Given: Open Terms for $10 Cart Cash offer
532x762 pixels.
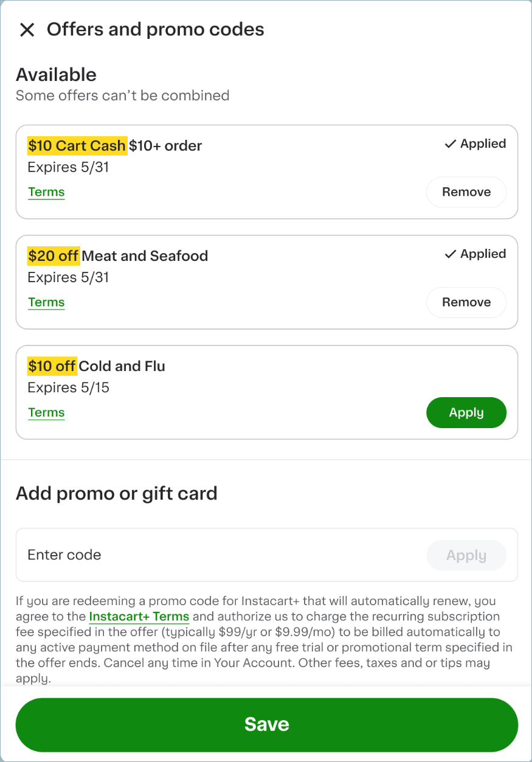Looking at the screenshot, I should 46,192.
